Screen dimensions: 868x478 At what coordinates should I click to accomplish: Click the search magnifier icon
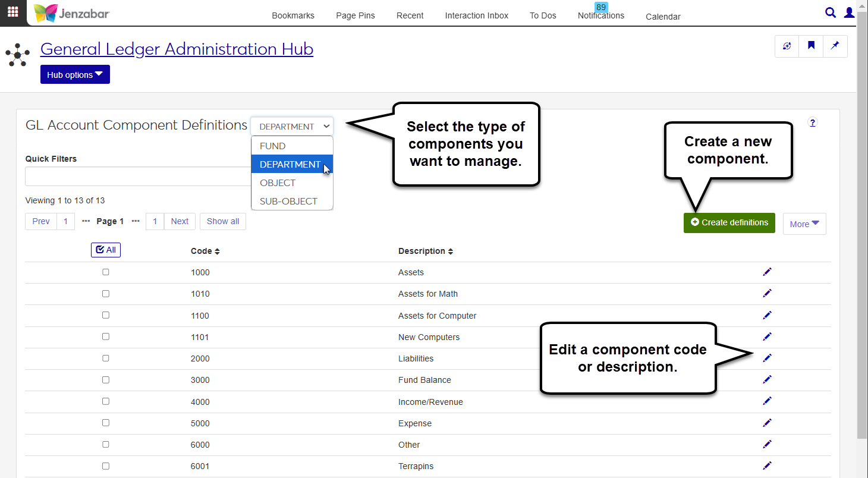[x=831, y=12]
